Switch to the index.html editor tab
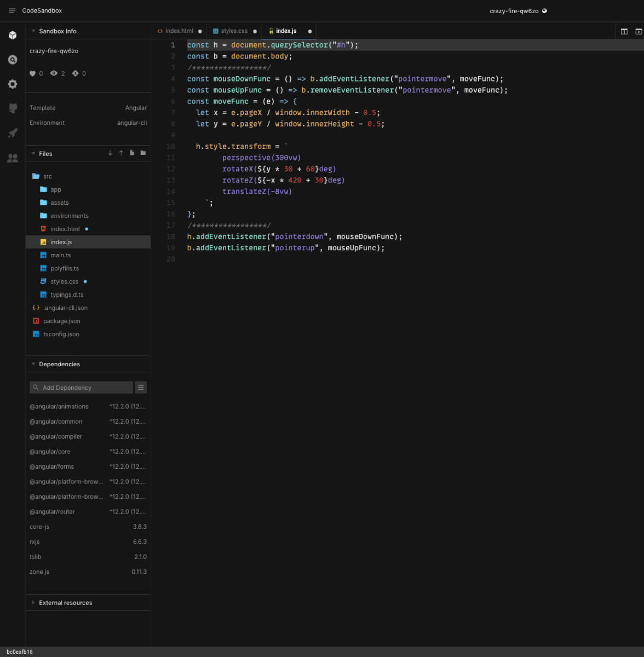 click(179, 31)
